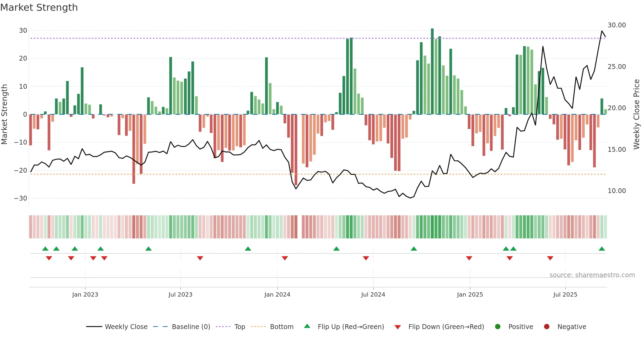
Task: Click the '−30' left axis value
Action: (21, 198)
